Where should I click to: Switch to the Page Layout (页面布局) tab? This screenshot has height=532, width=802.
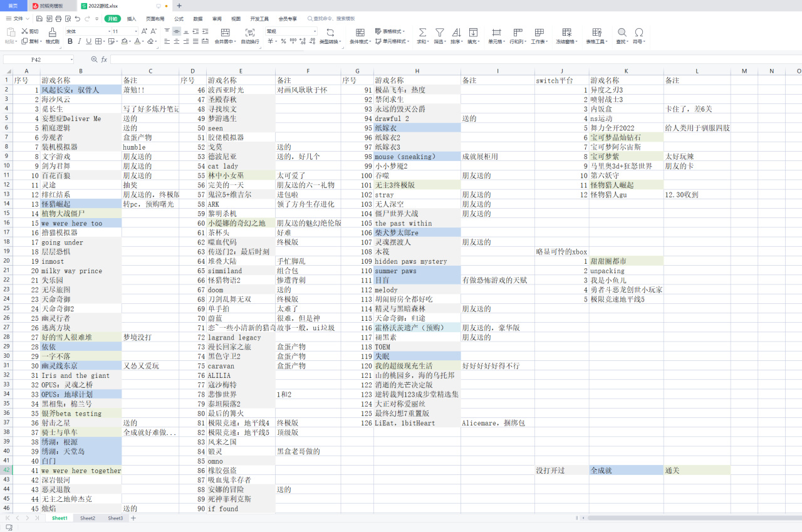[155, 19]
